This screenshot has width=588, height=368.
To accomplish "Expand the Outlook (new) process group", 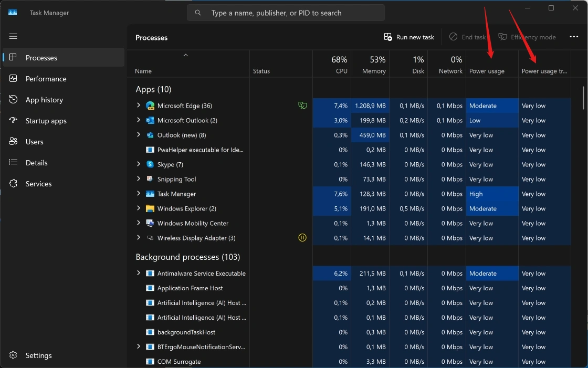I will [139, 135].
